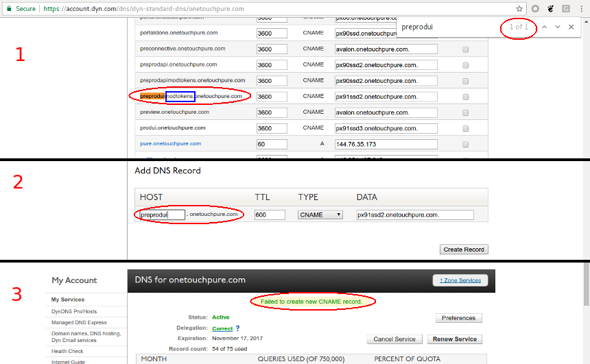Tick checkbox for preview.onetouchpure.com row

(x=465, y=112)
